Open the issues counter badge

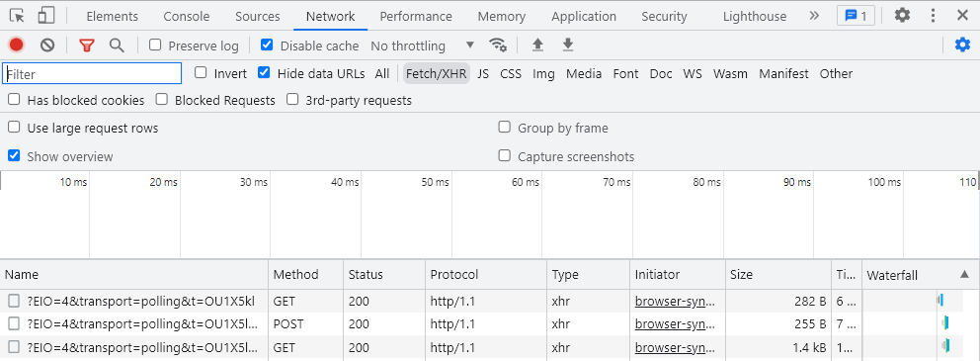point(856,16)
